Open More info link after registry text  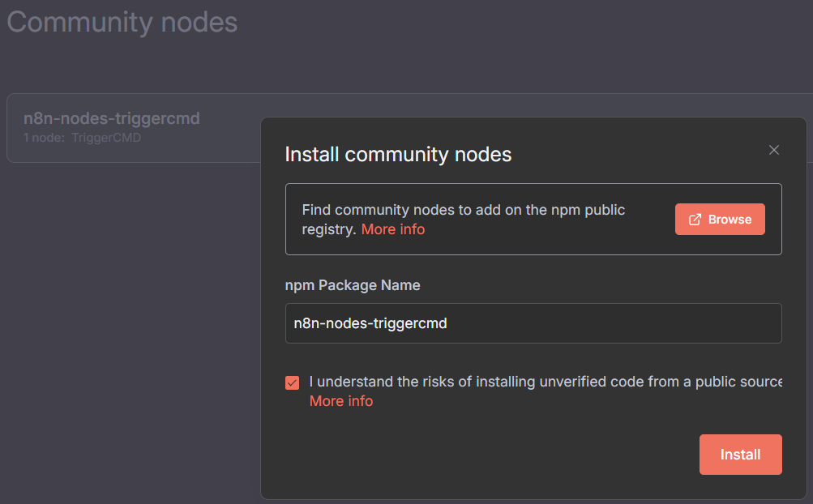point(393,229)
